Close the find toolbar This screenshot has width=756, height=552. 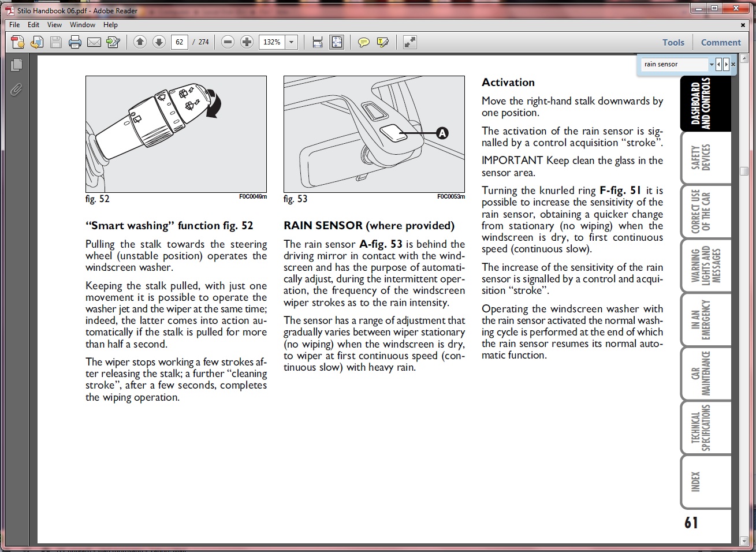click(x=733, y=64)
